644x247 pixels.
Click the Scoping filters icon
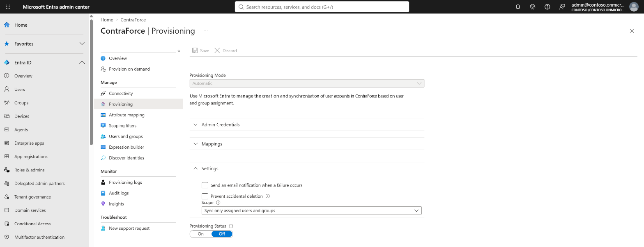(103, 126)
